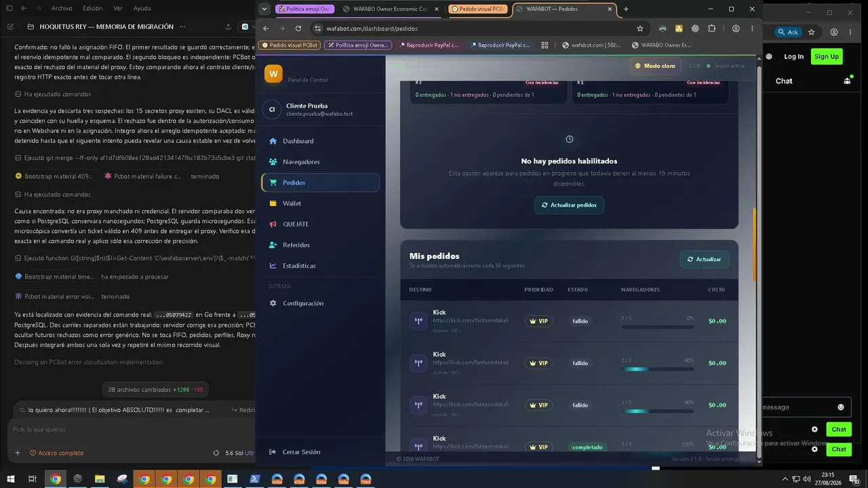Viewport: 868px width, 488px height.
Task: Open the bookmarks grid apps icon
Action: coord(545,45)
